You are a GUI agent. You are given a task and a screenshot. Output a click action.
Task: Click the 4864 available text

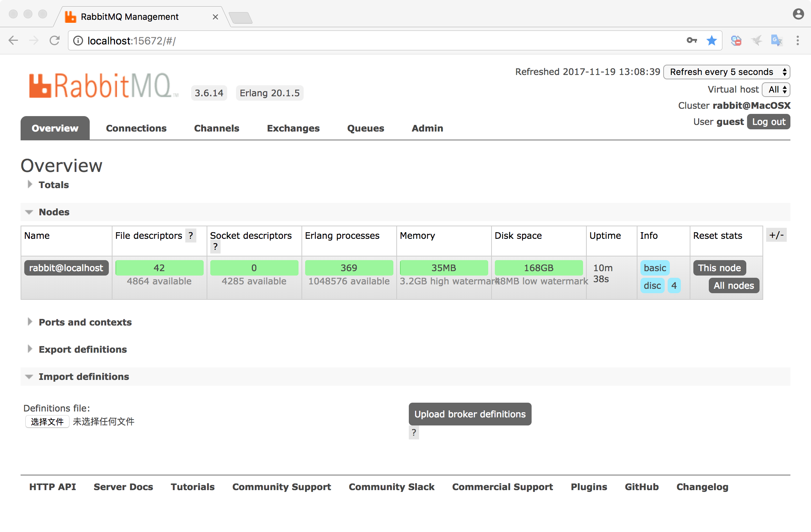[159, 281]
